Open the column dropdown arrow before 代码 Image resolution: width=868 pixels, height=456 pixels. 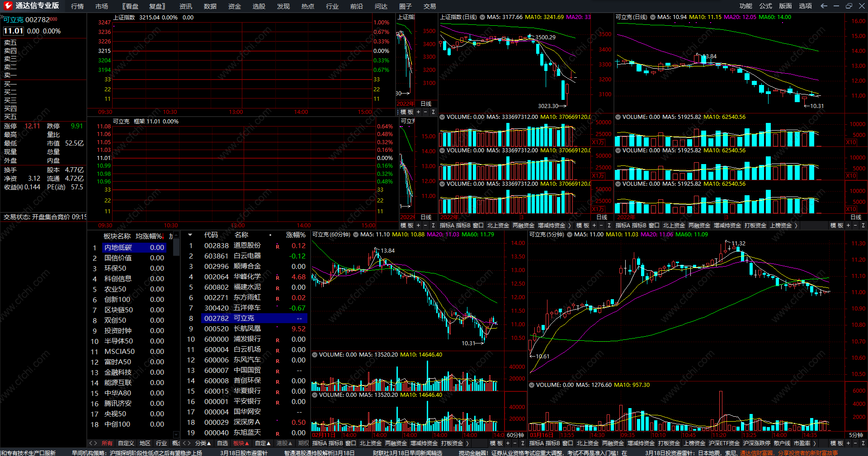click(x=190, y=235)
